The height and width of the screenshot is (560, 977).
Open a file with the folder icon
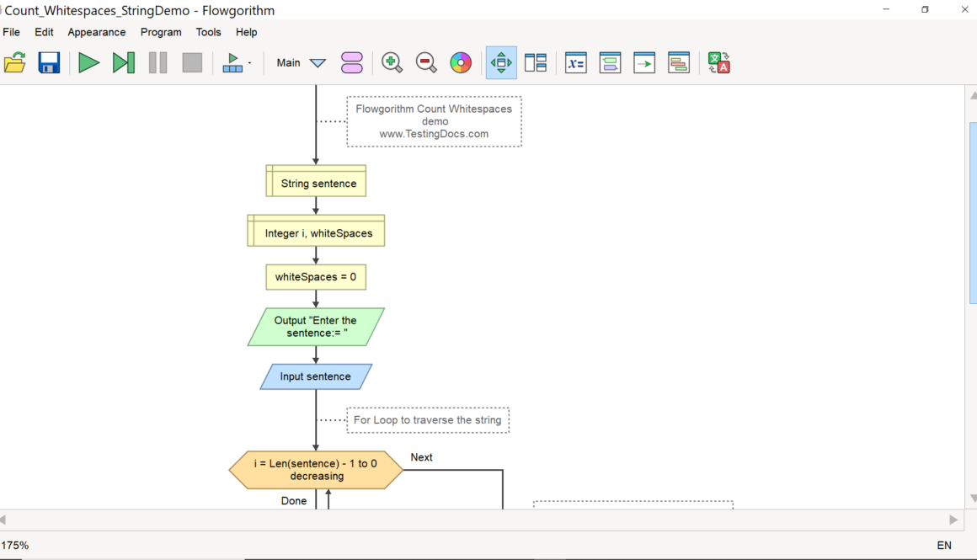15,63
